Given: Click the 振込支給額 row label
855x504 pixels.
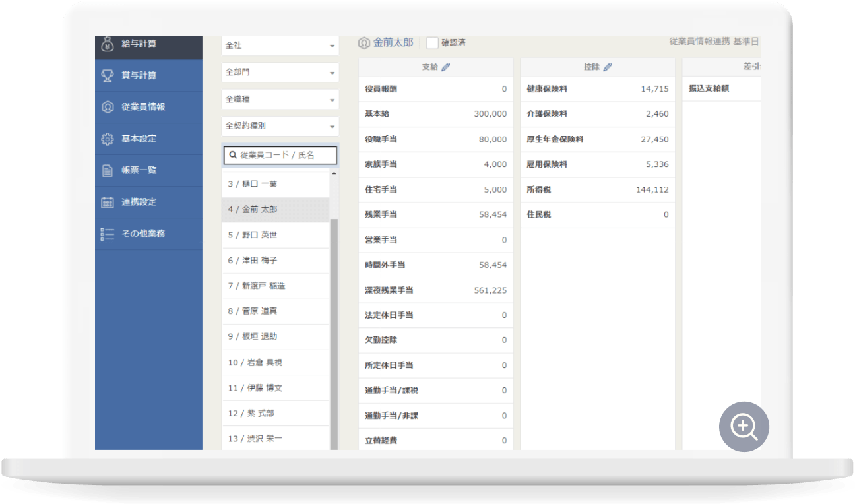Looking at the screenshot, I should tap(709, 88).
